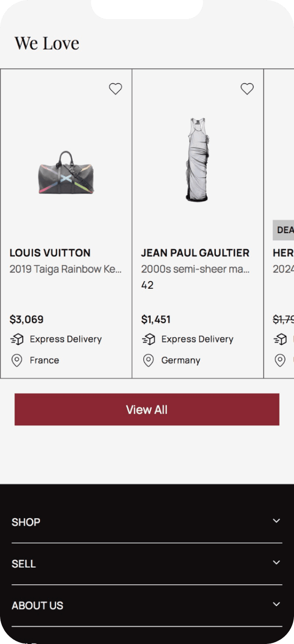Open the SELL footer menu label
This screenshot has height=644, width=294.
tap(24, 564)
